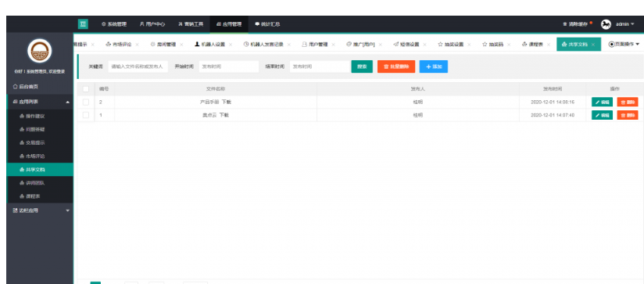Click the orange 批量删除 button
644x284 pixels.
[x=396, y=67]
